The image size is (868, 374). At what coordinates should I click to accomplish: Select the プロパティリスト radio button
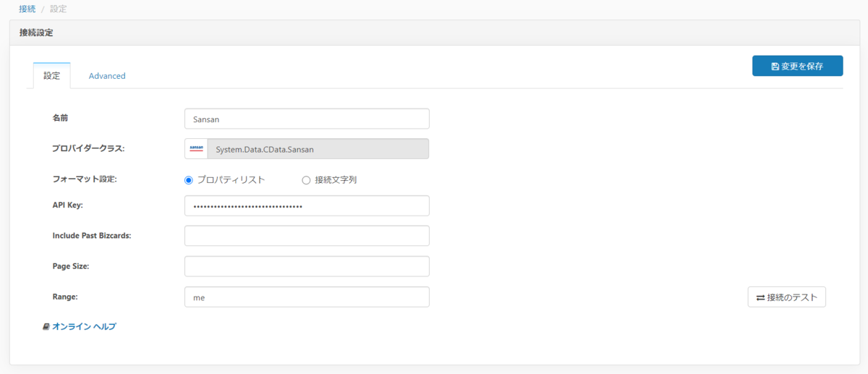click(189, 180)
